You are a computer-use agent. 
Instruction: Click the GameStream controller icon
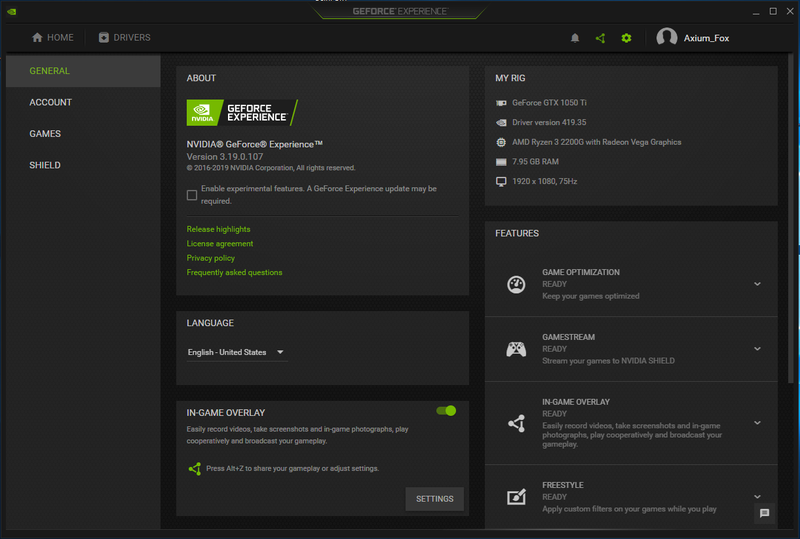516,349
